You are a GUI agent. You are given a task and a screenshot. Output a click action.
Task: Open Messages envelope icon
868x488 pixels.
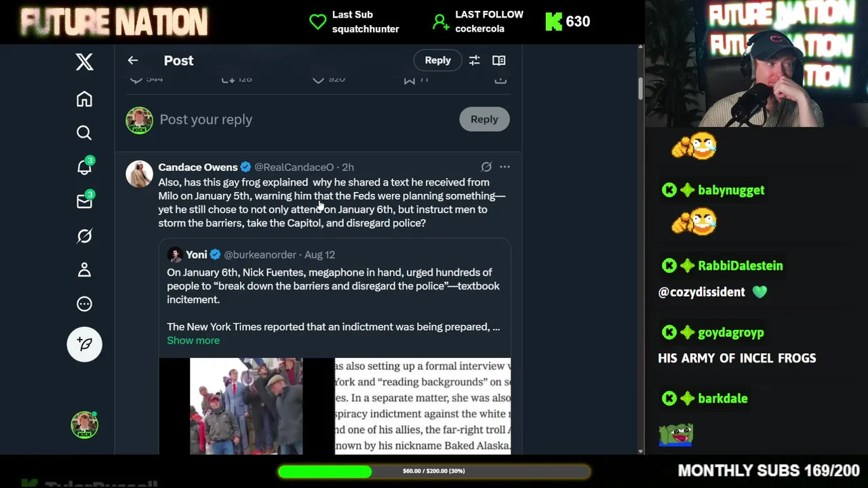(x=84, y=201)
